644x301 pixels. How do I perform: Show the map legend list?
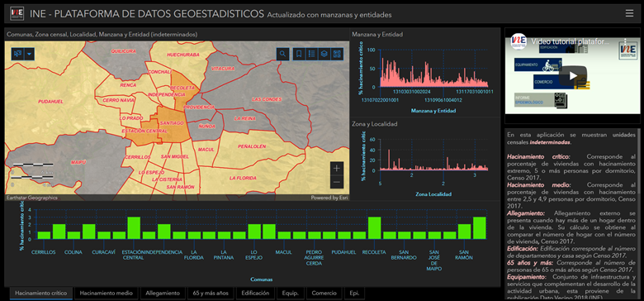312,54
